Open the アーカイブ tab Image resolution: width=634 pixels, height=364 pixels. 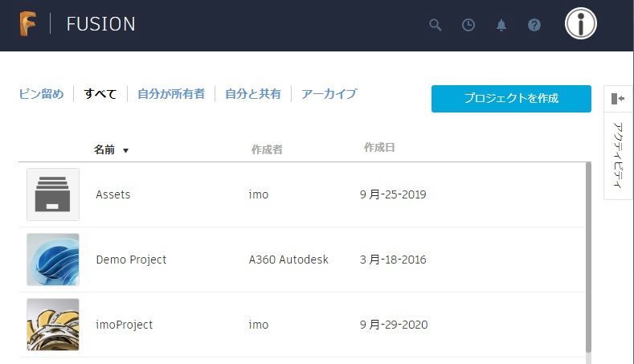pyautogui.click(x=329, y=94)
